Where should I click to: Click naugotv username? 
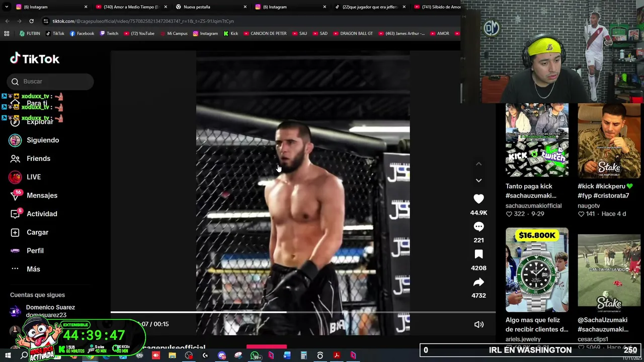pyautogui.click(x=589, y=206)
